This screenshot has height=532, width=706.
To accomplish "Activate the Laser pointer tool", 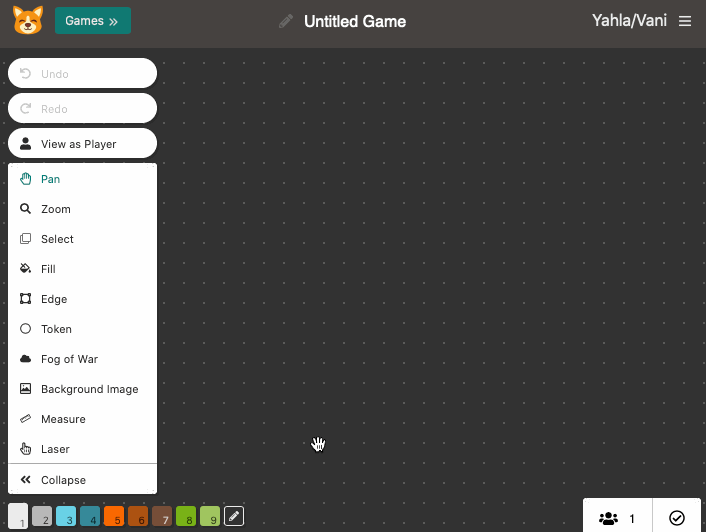I will [x=82, y=449].
